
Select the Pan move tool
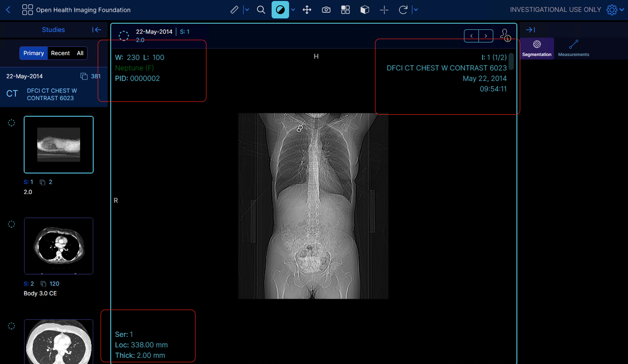[307, 10]
